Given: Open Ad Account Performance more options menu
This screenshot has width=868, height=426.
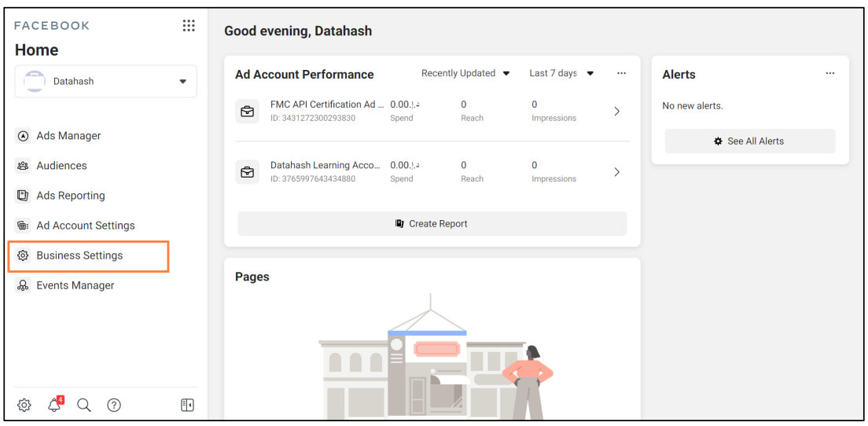Looking at the screenshot, I should [x=621, y=74].
